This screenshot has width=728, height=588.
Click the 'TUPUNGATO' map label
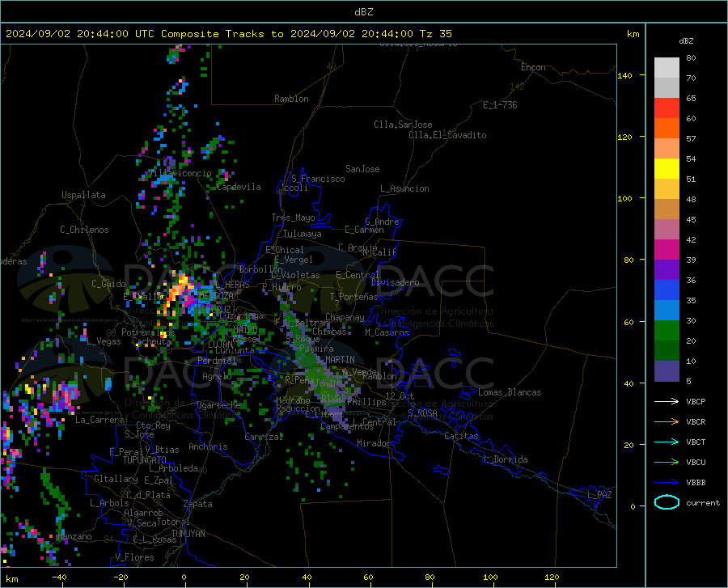pos(145,460)
